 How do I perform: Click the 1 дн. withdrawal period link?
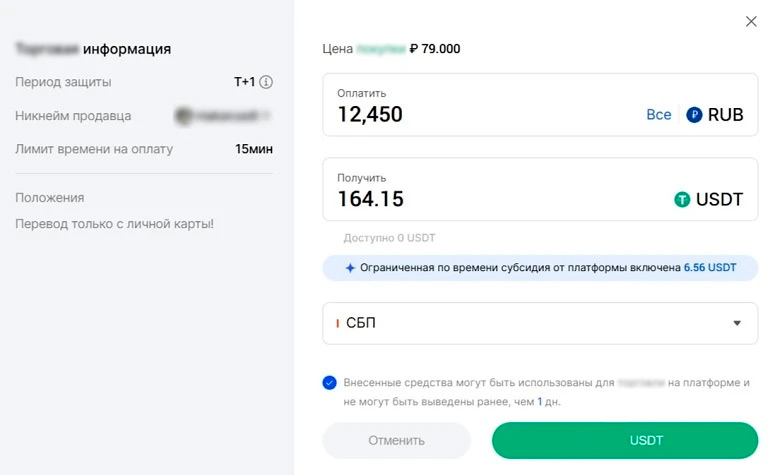547,401
